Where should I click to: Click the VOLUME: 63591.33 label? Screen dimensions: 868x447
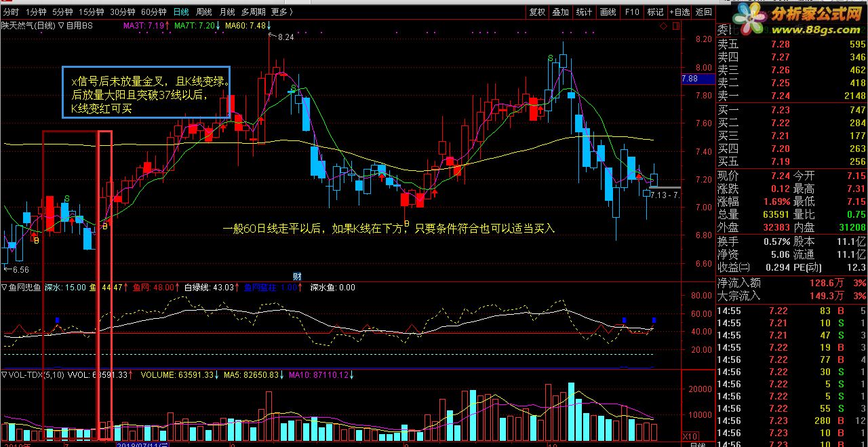pos(176,374)
